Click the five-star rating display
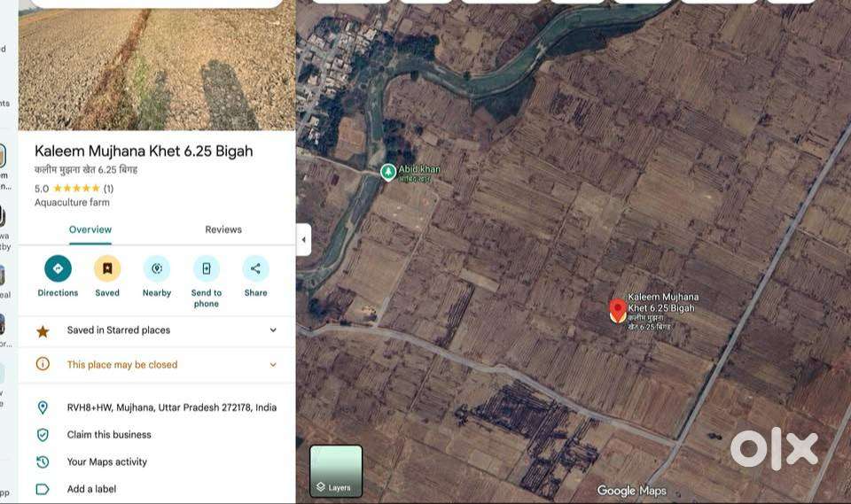The height and width of the screenshot is (504, 851). click(76, 189)
